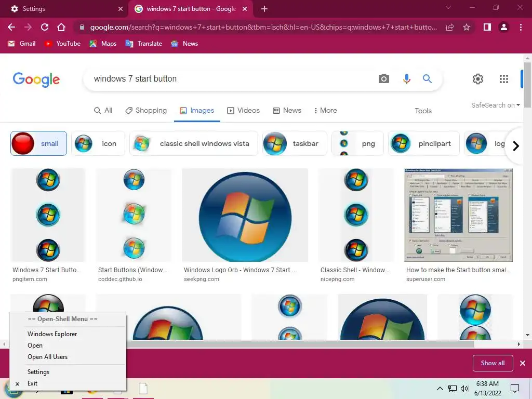Go back using the browser back arrow
The width and height of the screenshot is (532, 399).
point(11,27)
